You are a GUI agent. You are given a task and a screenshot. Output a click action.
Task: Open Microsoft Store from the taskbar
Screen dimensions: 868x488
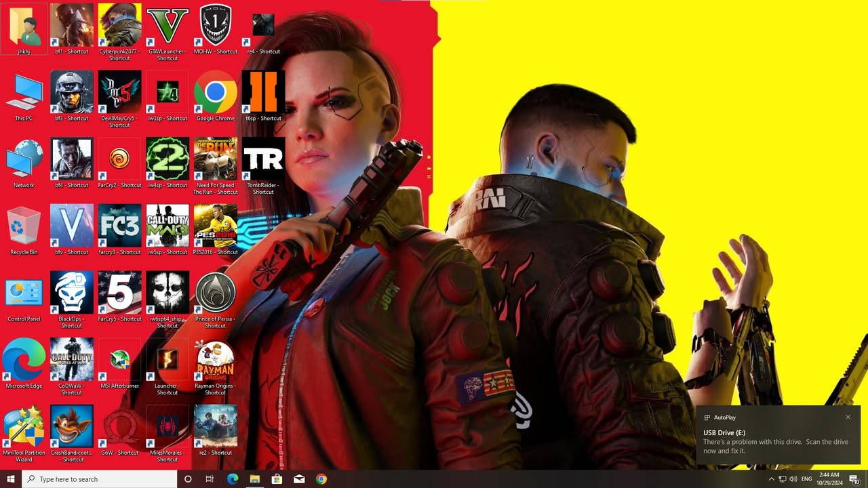click(x=277, y=479)
